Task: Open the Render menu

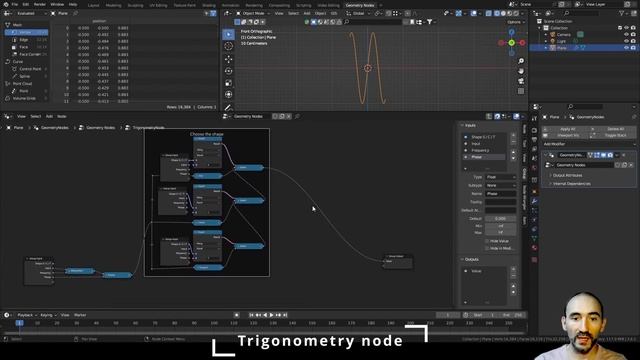Action: [40, 4]
